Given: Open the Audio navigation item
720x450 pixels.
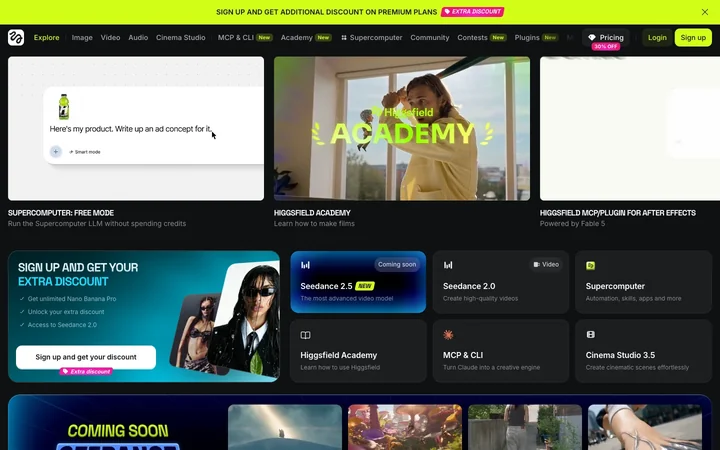Looking at the screenshot, I should pyautogui.click(x=138, y=38).
